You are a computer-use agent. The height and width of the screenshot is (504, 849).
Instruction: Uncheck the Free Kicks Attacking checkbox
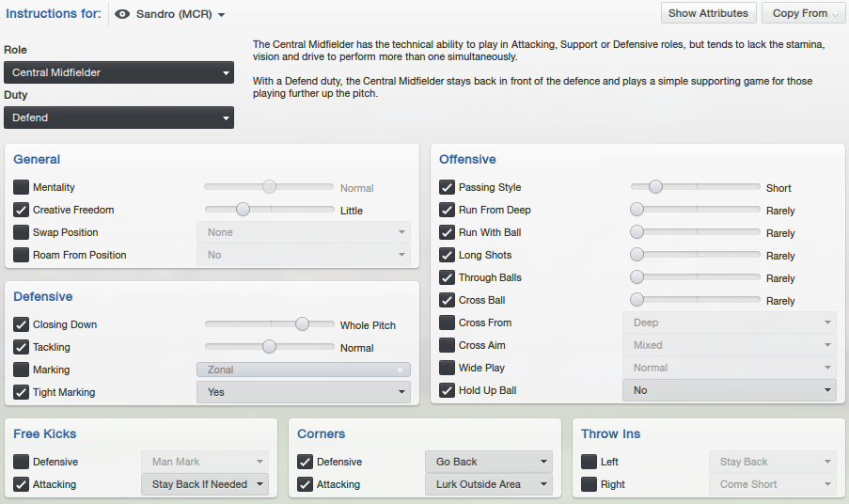point(21,484)
